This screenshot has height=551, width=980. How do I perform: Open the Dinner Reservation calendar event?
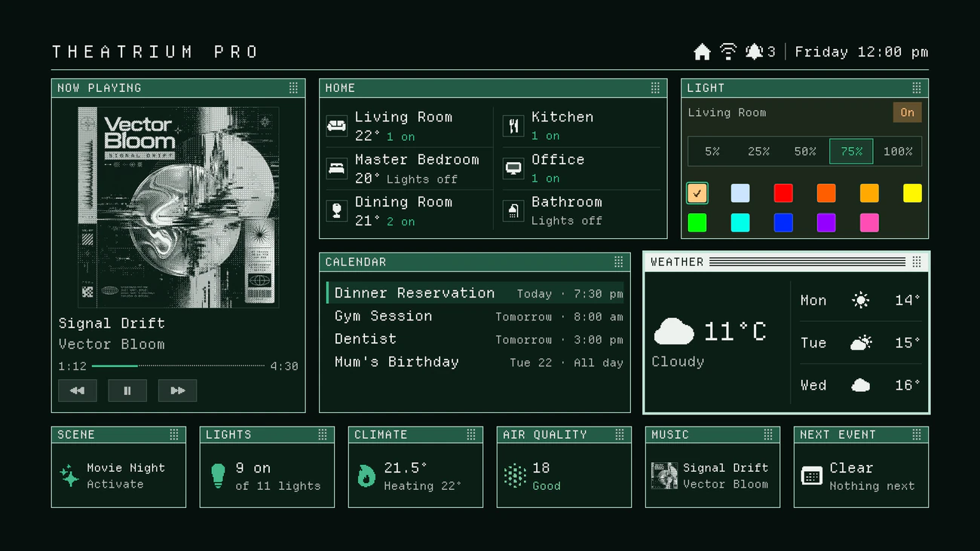(475, 293)
